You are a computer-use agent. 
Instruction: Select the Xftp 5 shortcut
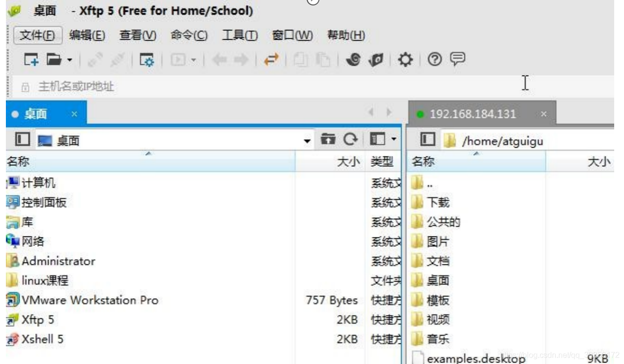30,320
